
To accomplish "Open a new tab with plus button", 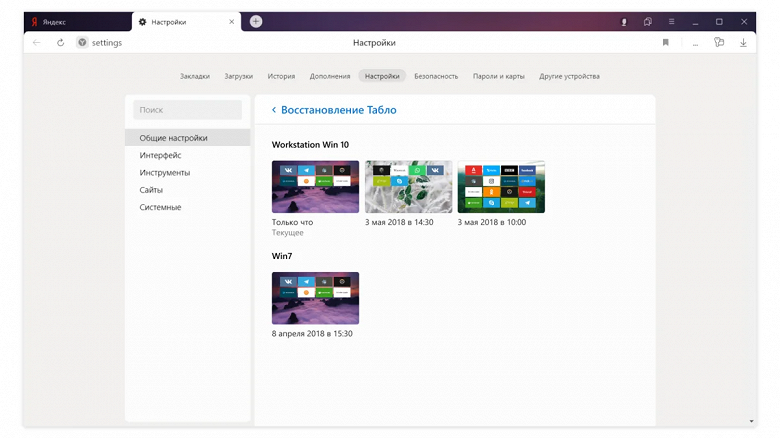I will 256,21.
